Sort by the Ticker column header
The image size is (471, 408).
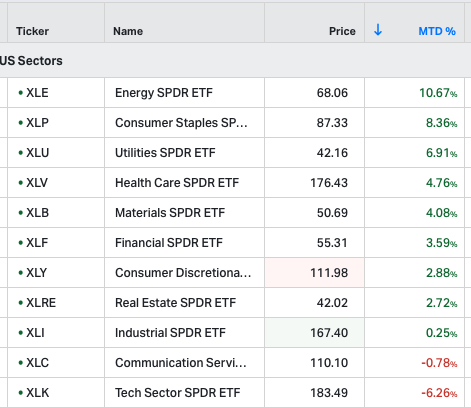coord(32,31)
